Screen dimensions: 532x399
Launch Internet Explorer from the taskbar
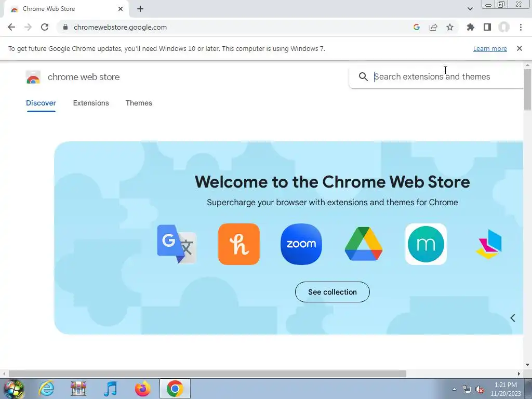(x=46, y=389)
